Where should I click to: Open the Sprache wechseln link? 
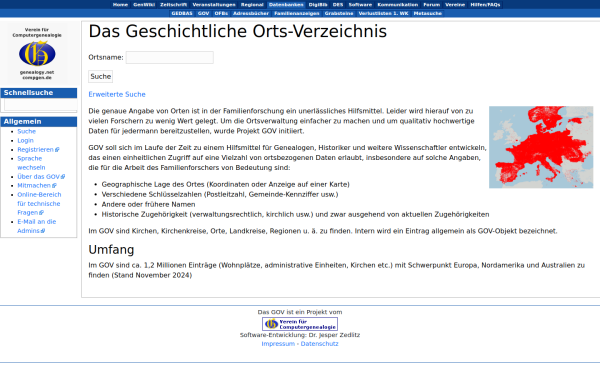click(31, 163)
